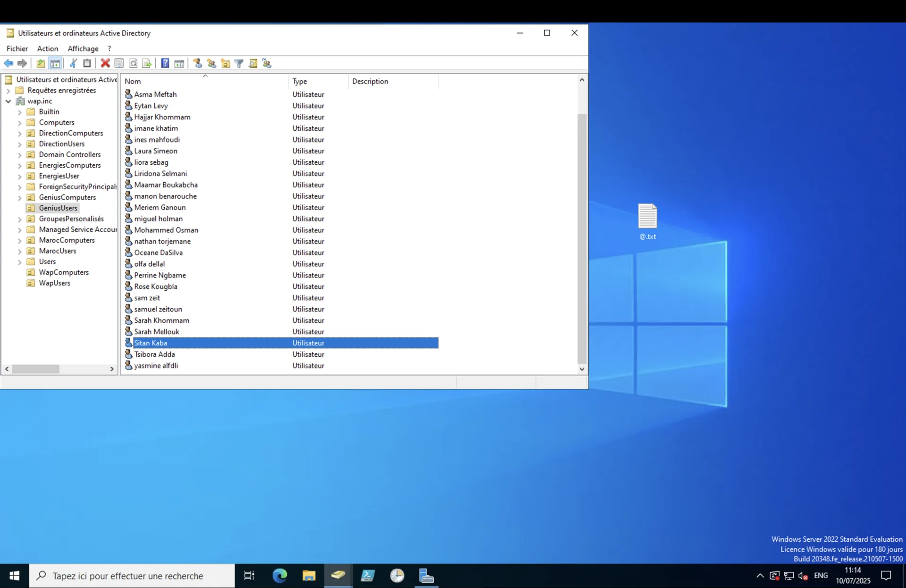The width and height of the screenshot is (906, 588).
Task: Open the notification center icon
Action: 886,576
